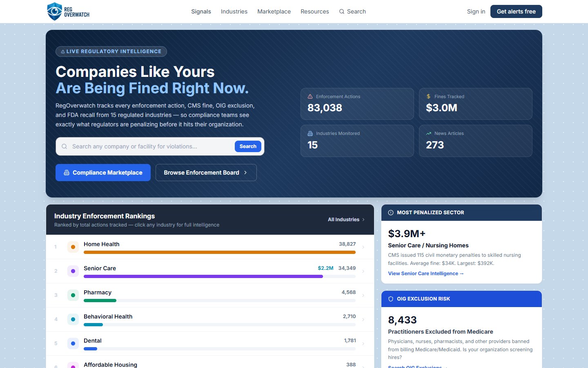Click the building icon on Compliance Marketplace button
Viewport: 588px width, 368px height.
pyautogui.click(x=67, y=173)
